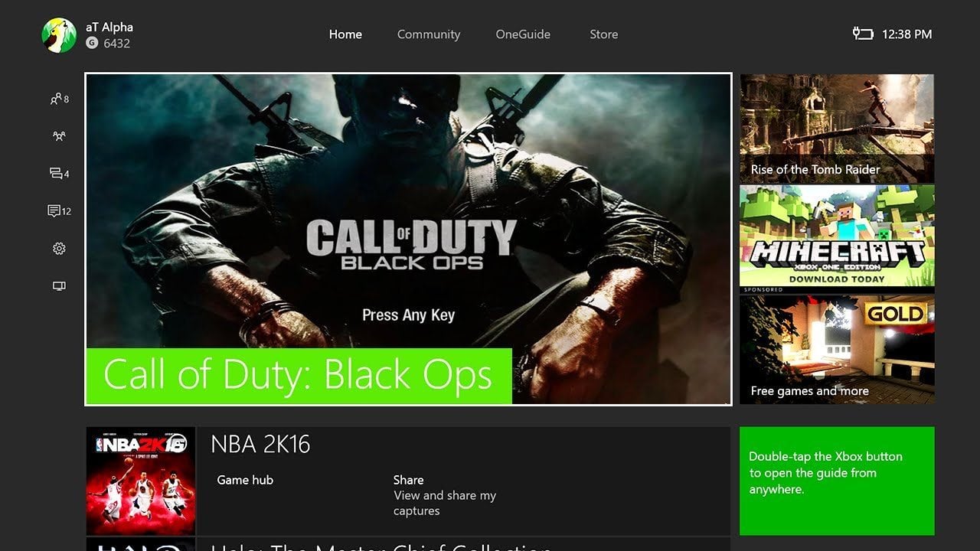Click the Double-tap the Xbox button tip tile

click(837, 481)
